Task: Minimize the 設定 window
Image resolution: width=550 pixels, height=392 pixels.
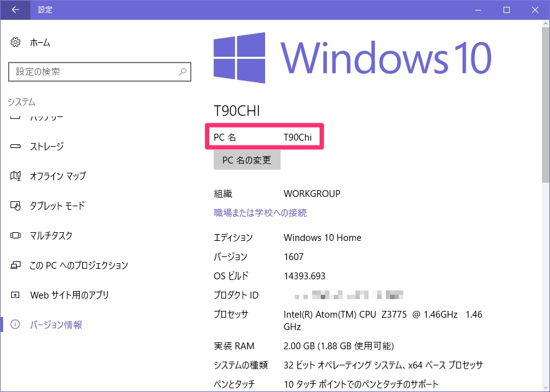Action: [x=478, y=10]
